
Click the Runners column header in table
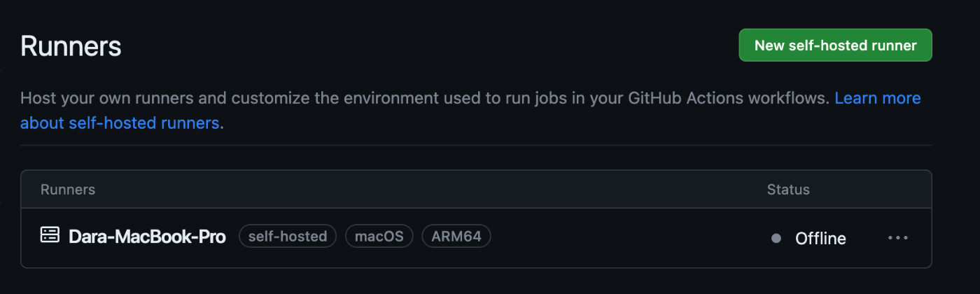[x=68, y=190]
